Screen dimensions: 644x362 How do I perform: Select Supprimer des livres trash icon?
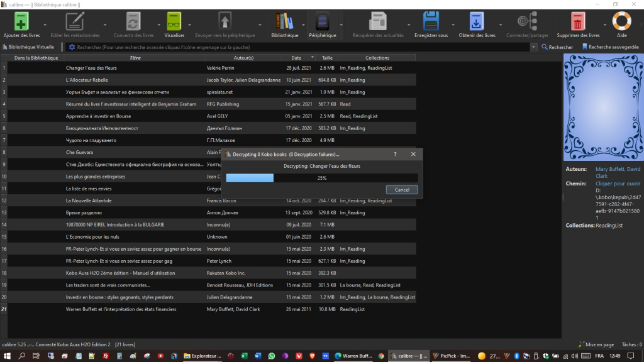(577, 21)
